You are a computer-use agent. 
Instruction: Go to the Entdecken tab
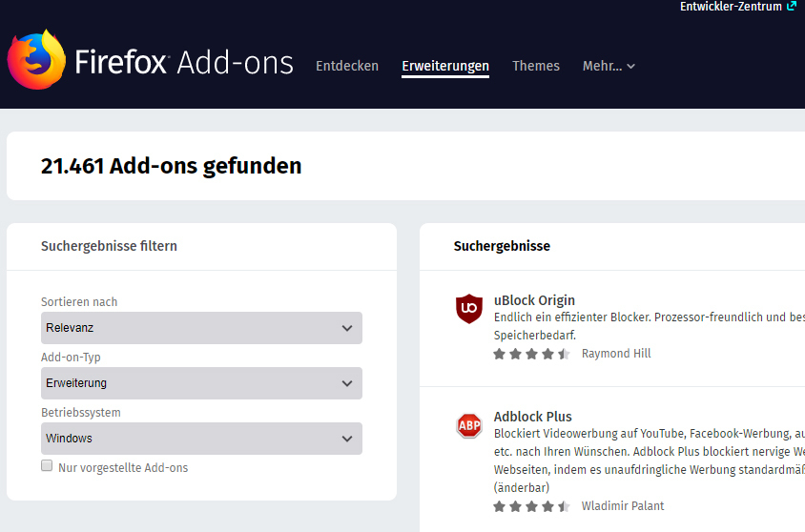point(347,66)
